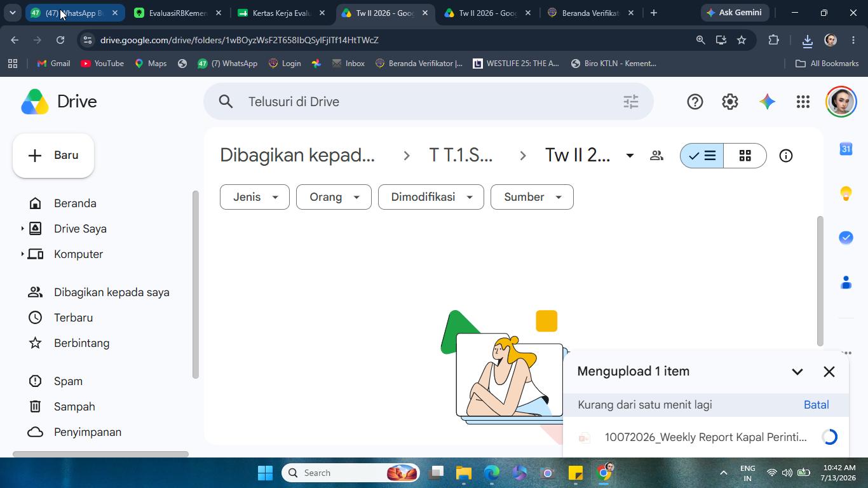Open the Sumber filter dropdown
The image size is (868, 488).
[x=532, y=197]
